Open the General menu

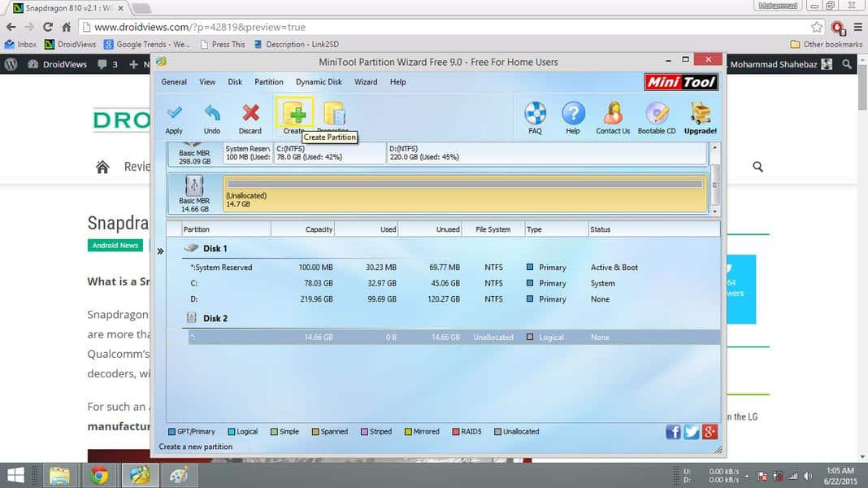(x=174, y=82)
